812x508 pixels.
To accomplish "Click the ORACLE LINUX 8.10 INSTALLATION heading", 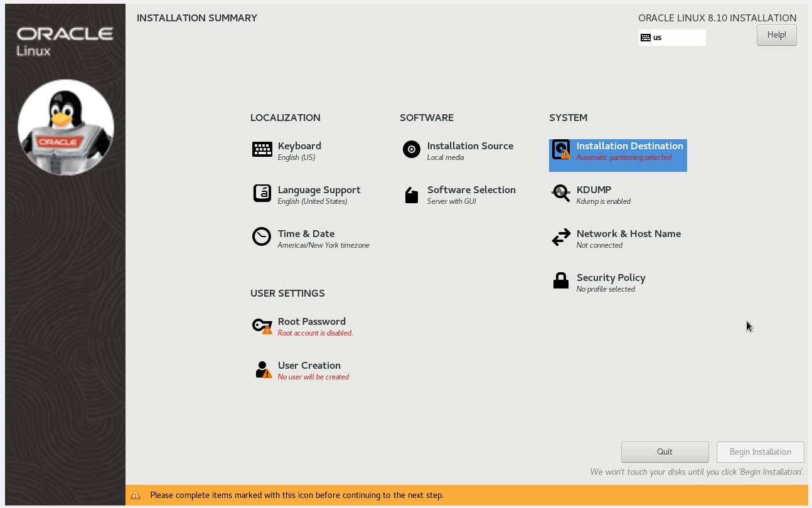I will [717, 18].
